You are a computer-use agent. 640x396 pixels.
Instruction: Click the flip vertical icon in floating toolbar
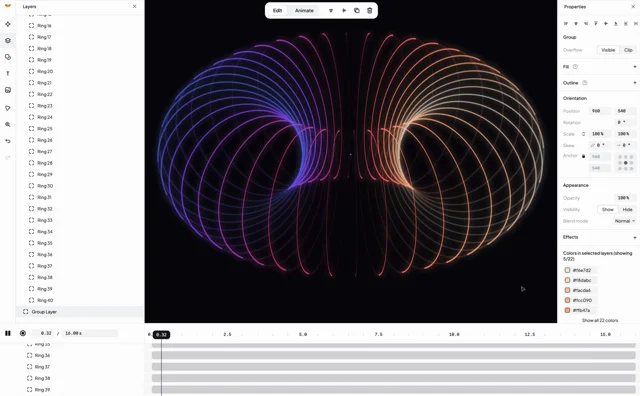(x=331, y=11)
